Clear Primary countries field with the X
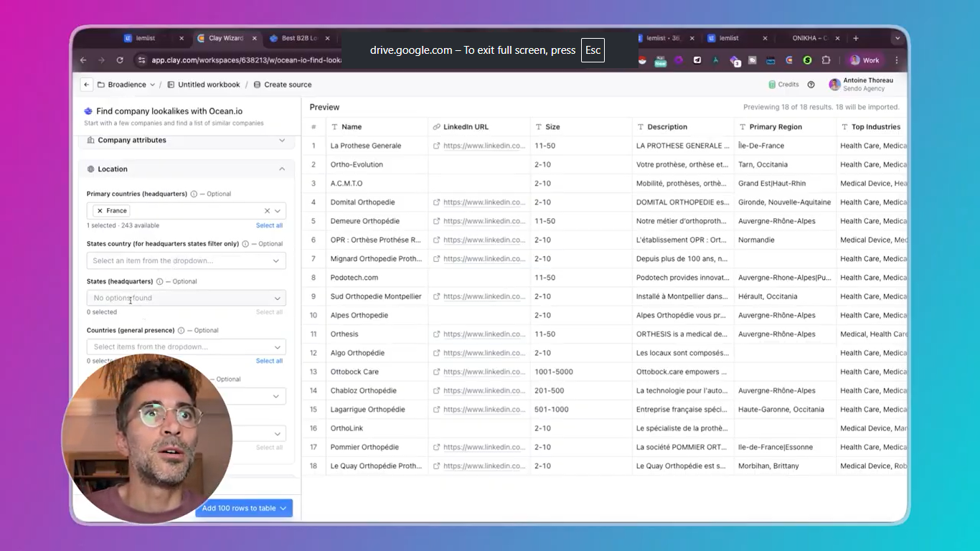This screenshot has height=551, width=980. [x=267, y=211]
